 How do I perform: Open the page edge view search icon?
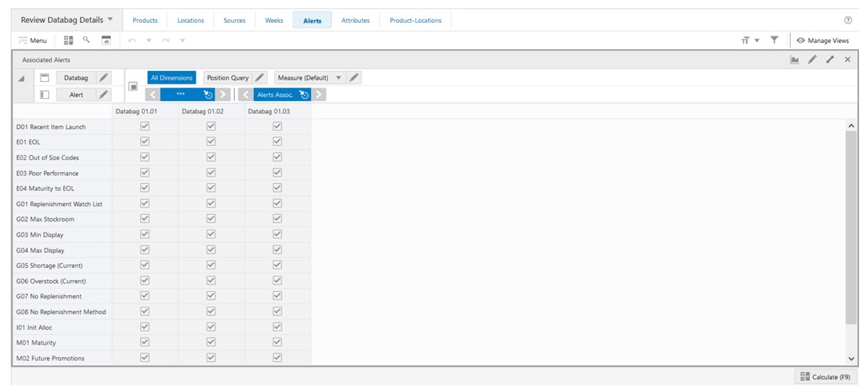coord(86,40)
